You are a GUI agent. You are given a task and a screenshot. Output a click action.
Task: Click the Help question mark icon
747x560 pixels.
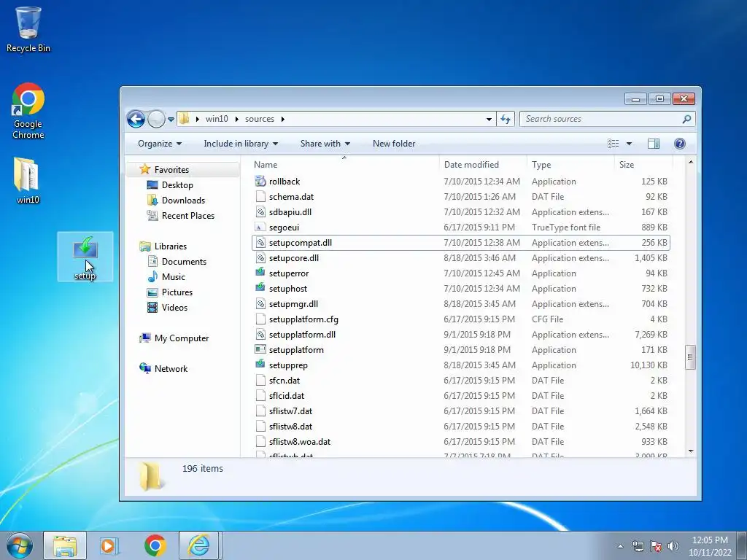point(680,144)
